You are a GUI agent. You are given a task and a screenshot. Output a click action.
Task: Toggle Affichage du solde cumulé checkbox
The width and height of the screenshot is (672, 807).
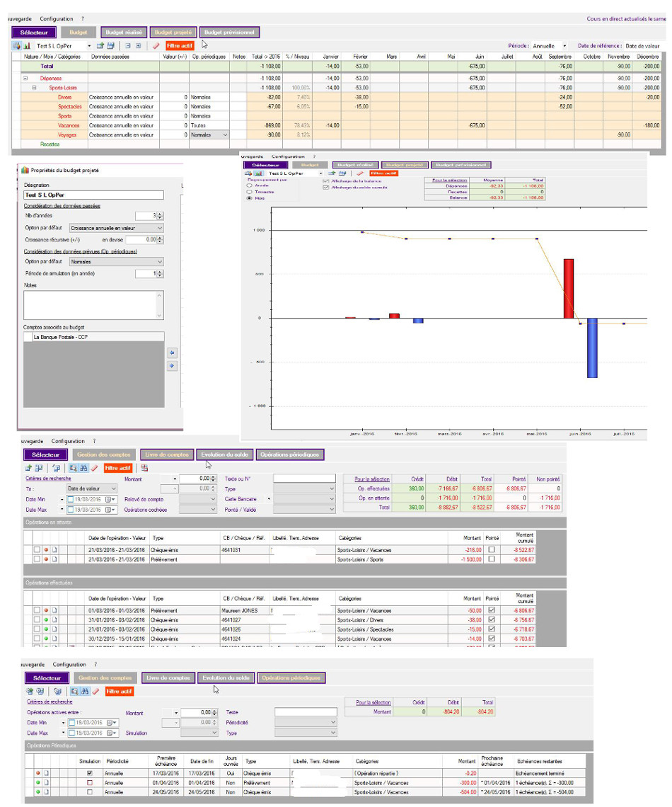326,188
